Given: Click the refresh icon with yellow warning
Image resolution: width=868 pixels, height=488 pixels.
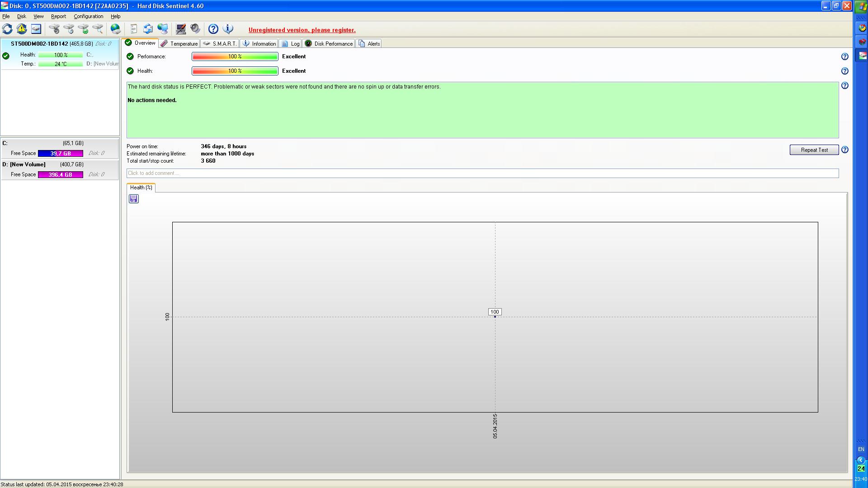Looking at the screenshot, I should point(22,29).
